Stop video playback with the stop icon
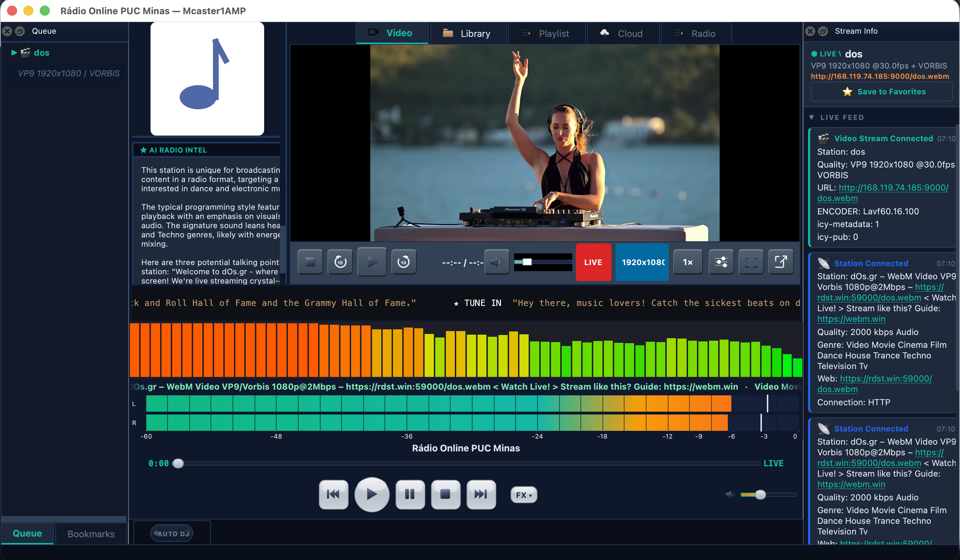The image size is (960, 560). (310, 262)
